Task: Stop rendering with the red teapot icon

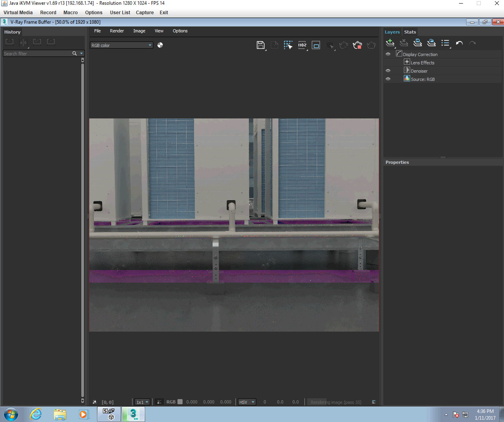Action: (x=357, y=45)
